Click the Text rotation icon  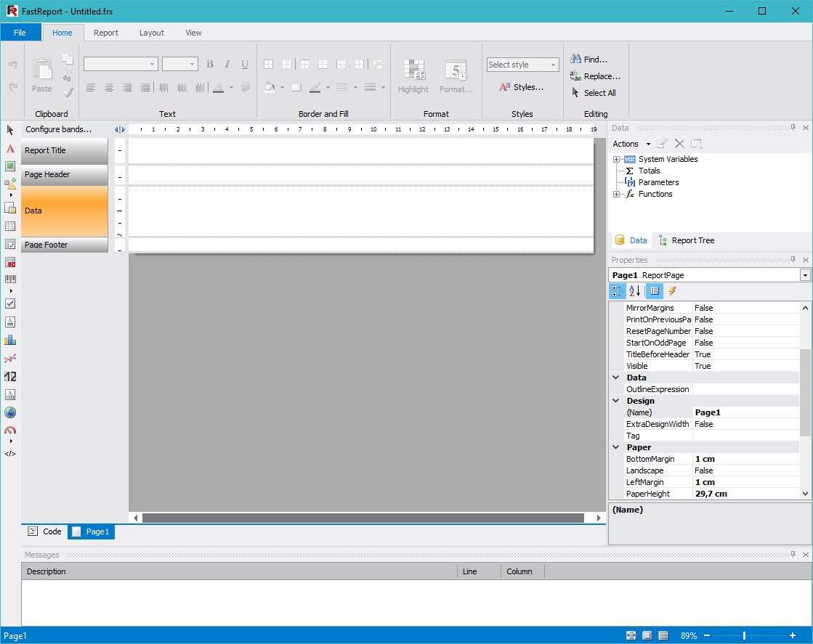click(x=246, y=87)
